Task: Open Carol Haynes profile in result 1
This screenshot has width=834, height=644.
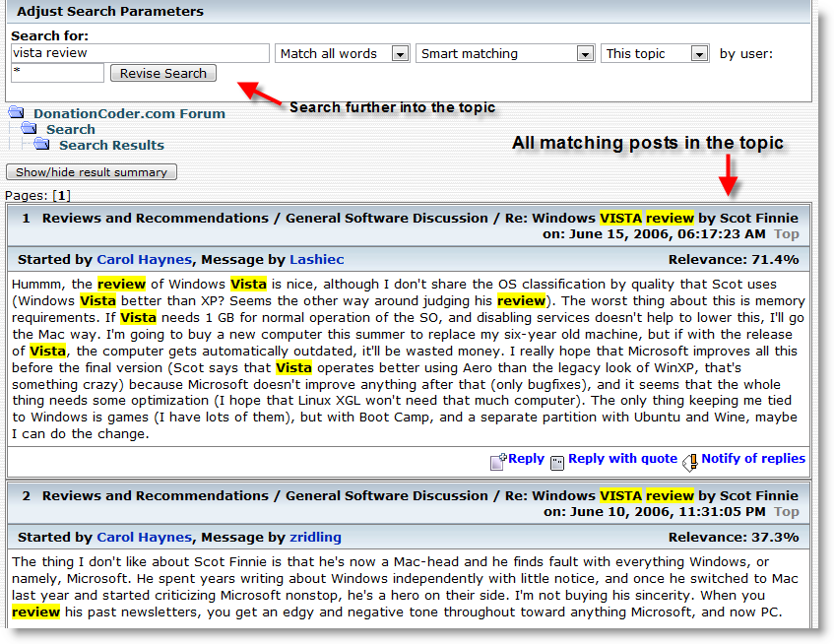Action: point(144,260)
